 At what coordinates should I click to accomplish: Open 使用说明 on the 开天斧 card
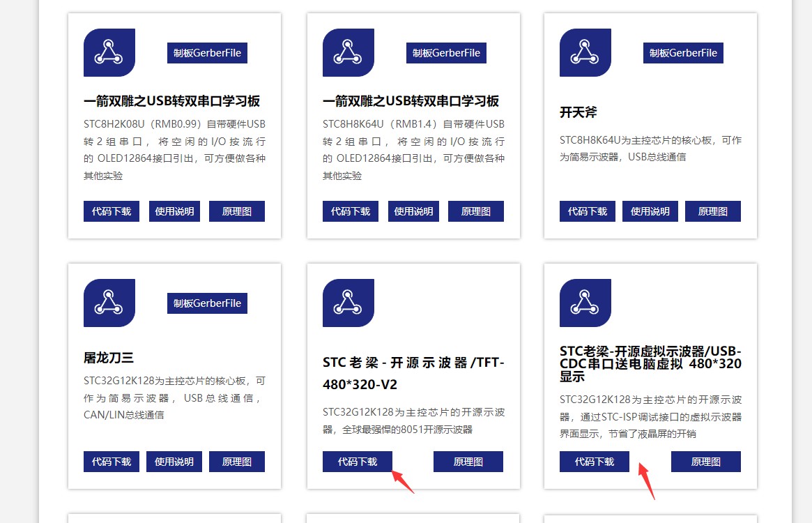(650, 211)
